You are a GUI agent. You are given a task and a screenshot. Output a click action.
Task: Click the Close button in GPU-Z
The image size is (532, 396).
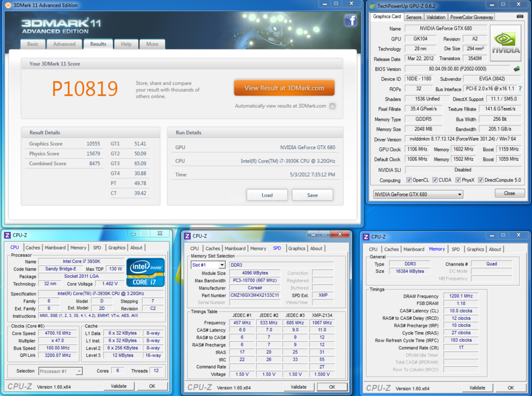pyautogui.click(x=509, y=193)
